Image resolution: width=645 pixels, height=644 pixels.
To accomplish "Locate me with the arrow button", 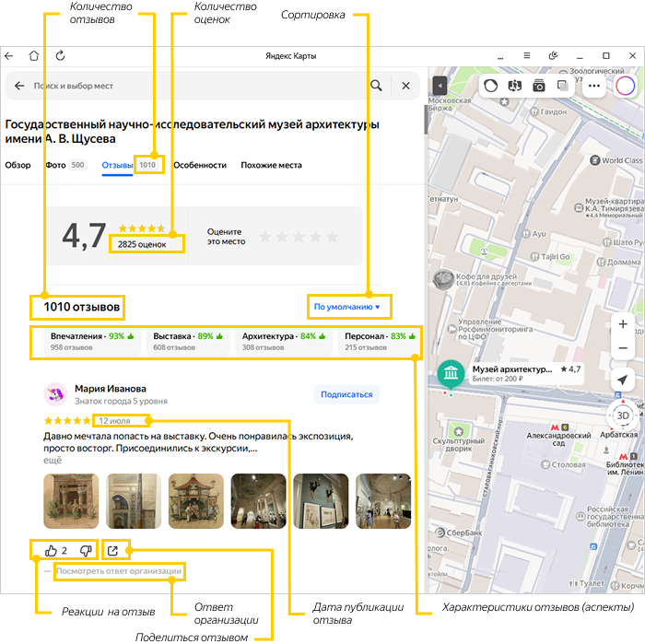I will pyautogui.click(x=622, y=380).
